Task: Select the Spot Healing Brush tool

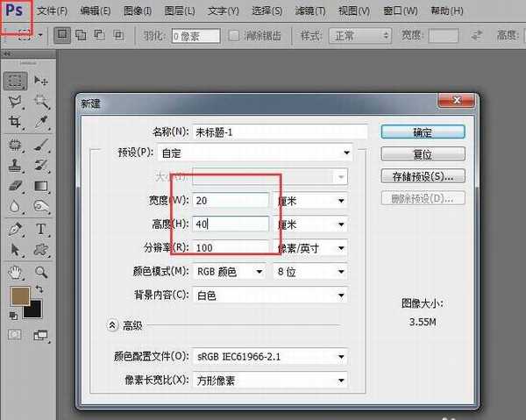Action: [x=15, y=145]
